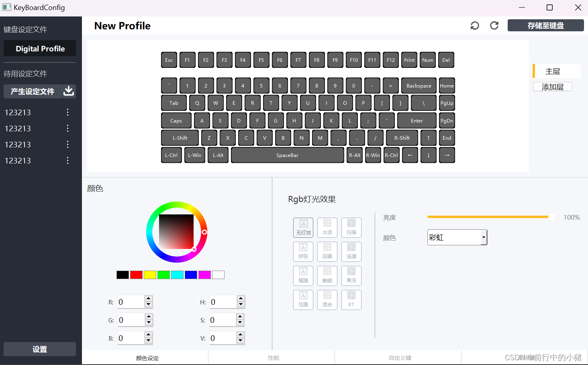Decrease the S value with down arrow
This screenshot has height=365, width=588.
click(x=240, y=323)
